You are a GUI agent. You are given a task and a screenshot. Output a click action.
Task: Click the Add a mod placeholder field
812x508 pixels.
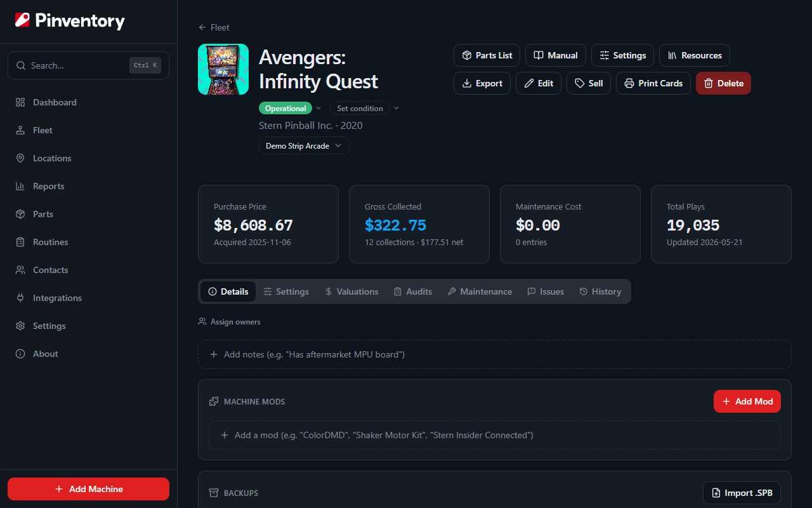tap(495, 435)
